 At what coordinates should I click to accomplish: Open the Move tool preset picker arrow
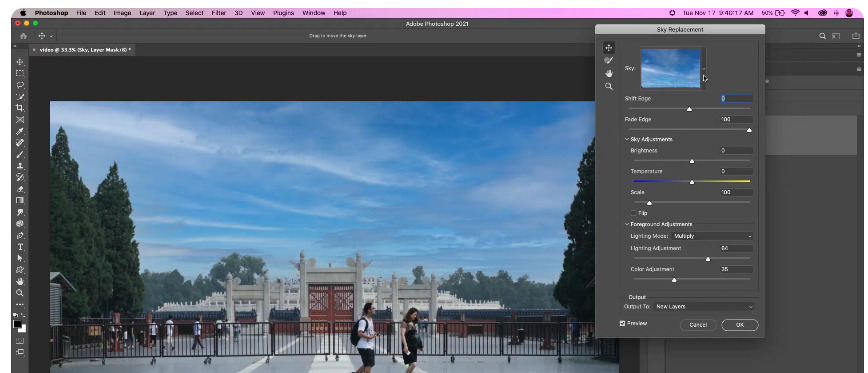tap(51, 36)
